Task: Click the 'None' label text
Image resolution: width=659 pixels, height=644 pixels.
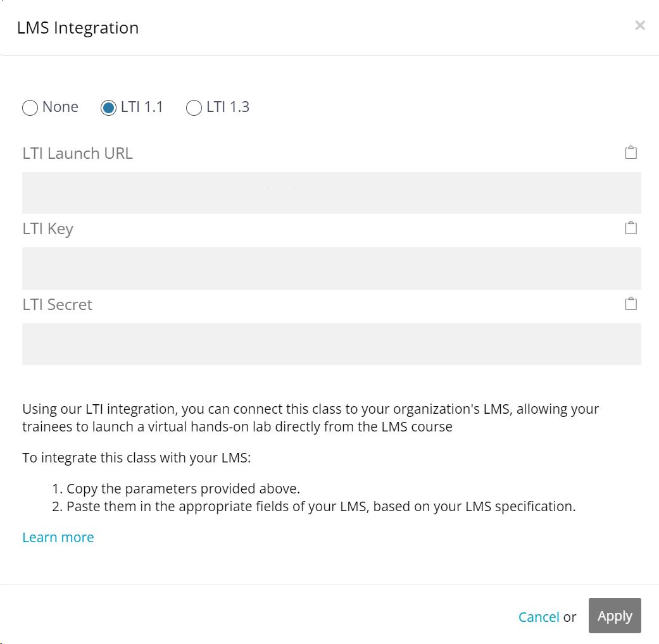Action: pyautogui.click(x=60, y=107)
